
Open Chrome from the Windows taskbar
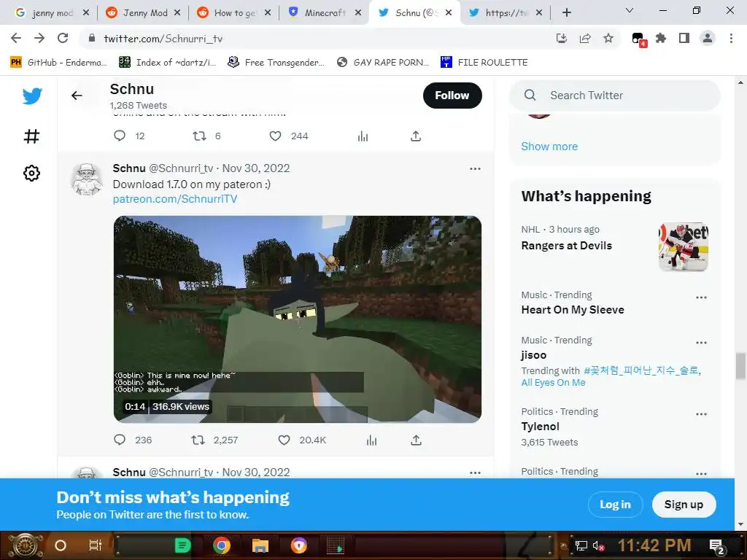click(x=222, y=545)
